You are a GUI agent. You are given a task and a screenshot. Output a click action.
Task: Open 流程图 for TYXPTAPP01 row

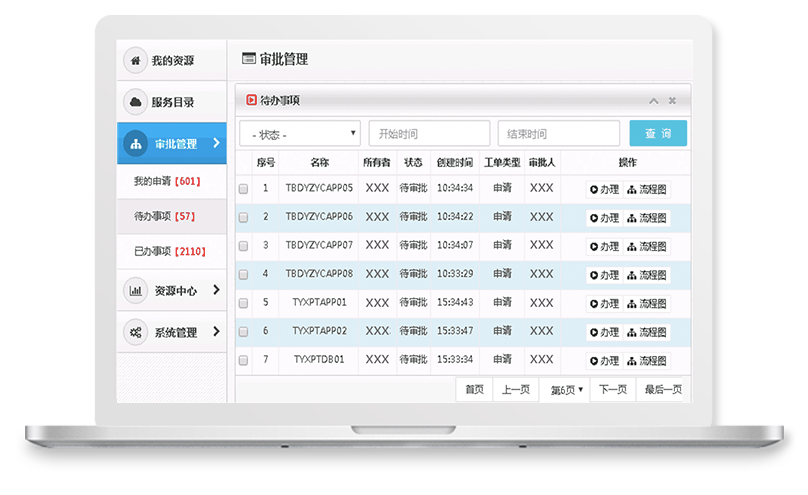(x=647, y=303)
